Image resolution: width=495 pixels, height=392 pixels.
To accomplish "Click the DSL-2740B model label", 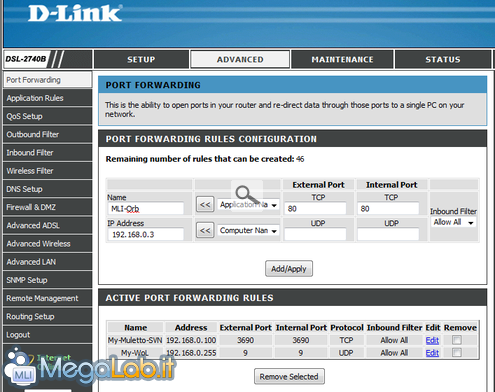I will coord(25,59).
